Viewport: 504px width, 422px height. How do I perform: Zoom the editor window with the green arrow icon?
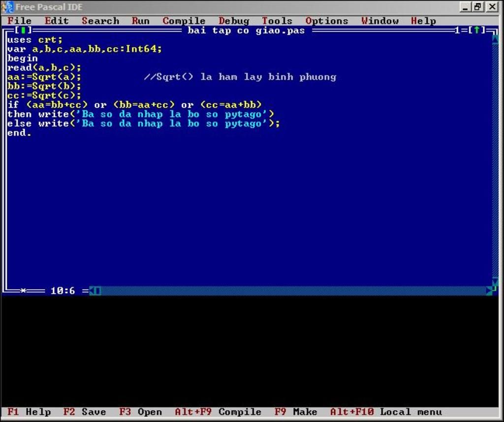(477, 30)
